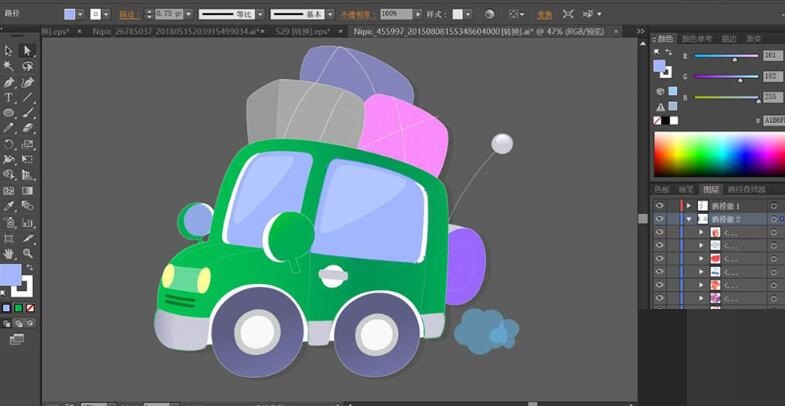The height and width of the screenshot is (406, 785).
Task: Select the Direct Selection tool
Action: coord(27,50)
